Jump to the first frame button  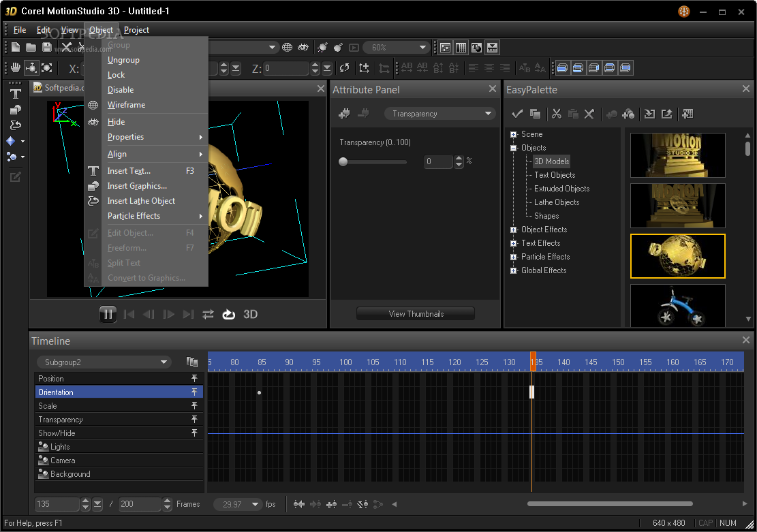[x=129, y=314]
